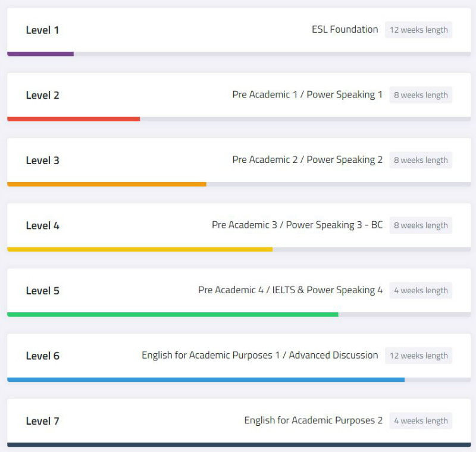Click the 4 weeks length badge on Level 5
476x452 pixels.
pos(421,290)
